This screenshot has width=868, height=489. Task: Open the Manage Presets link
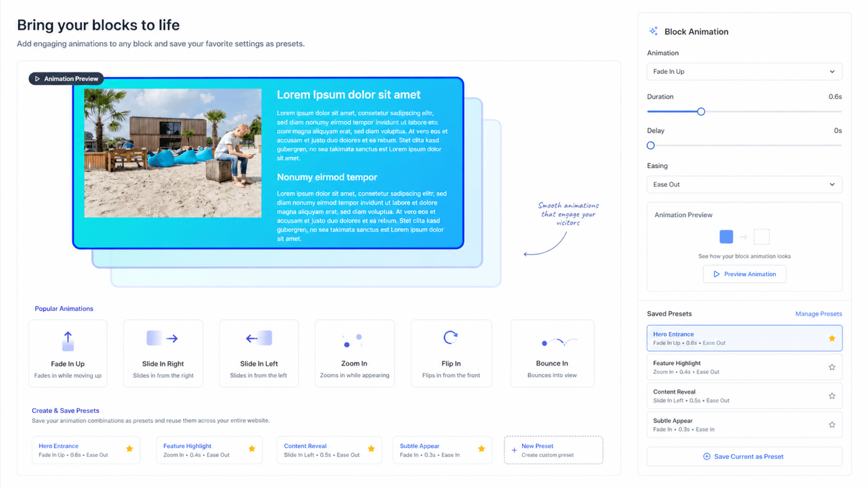click(818, 314)
